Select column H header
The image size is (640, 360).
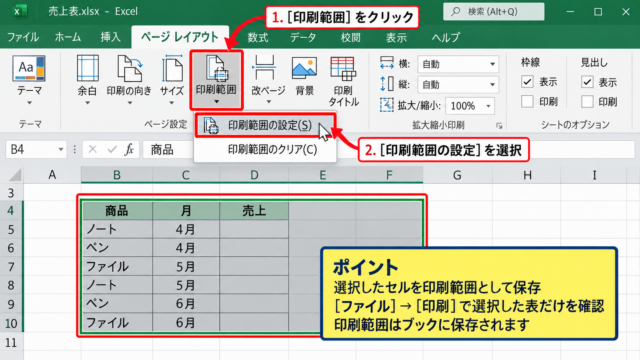click(x=527, y=175)
